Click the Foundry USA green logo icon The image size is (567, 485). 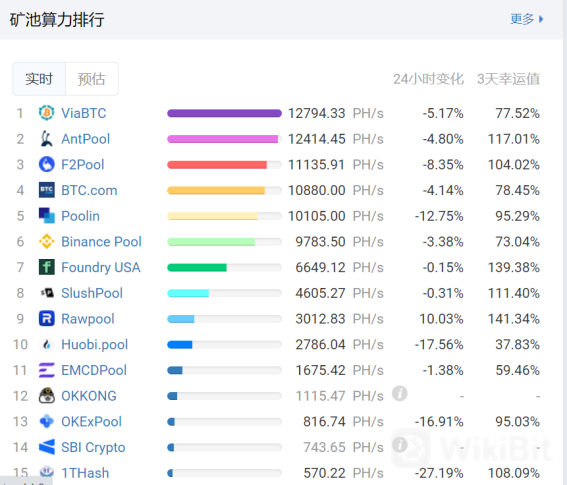tap(47, 267)
